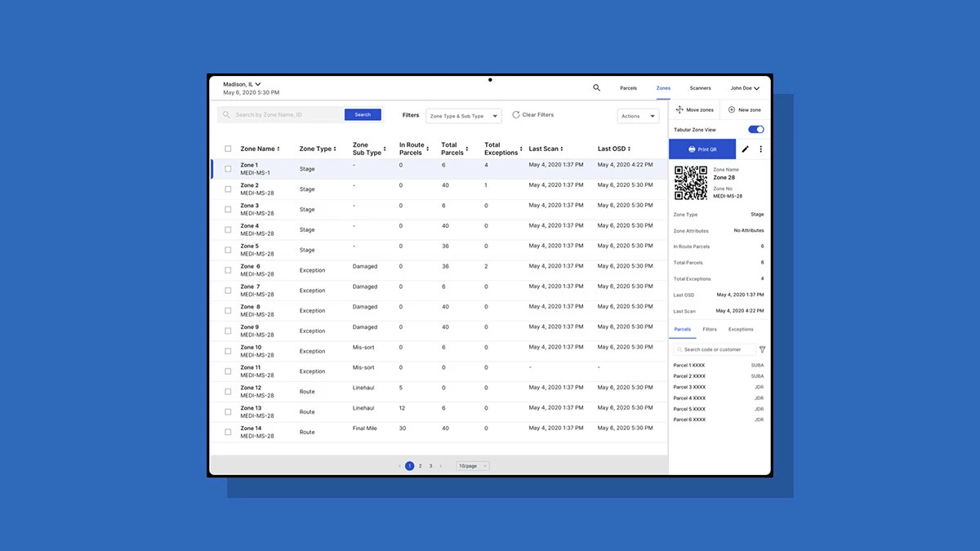This screenshot has width=980, height=551.
Task: Open the three-dot more options menu
Action: 761,149
